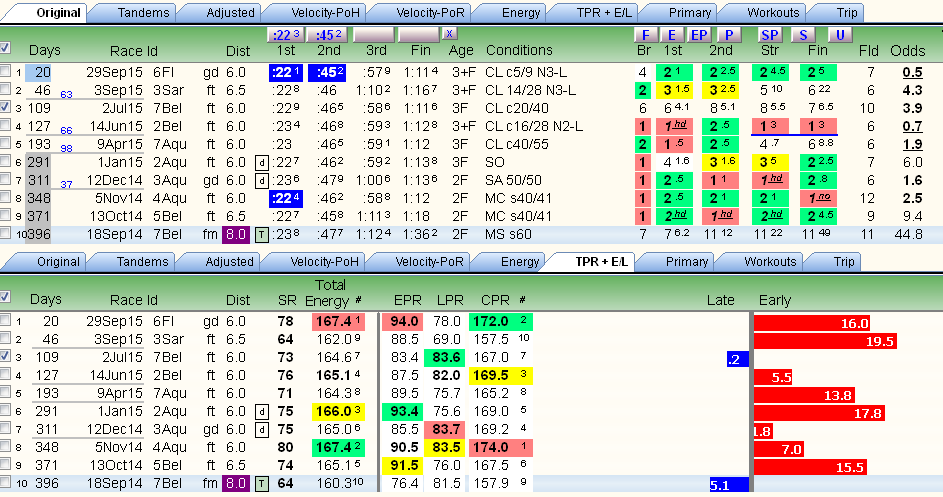Click the E running style button
The image size is (943, 497).
tap(671, 35)
